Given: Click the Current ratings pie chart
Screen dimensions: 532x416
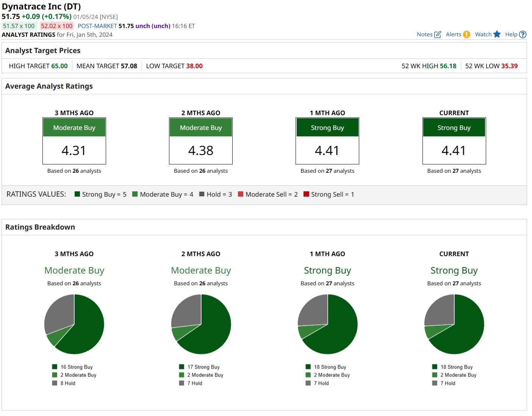Looking at the screenshot, I should (454, 324).
